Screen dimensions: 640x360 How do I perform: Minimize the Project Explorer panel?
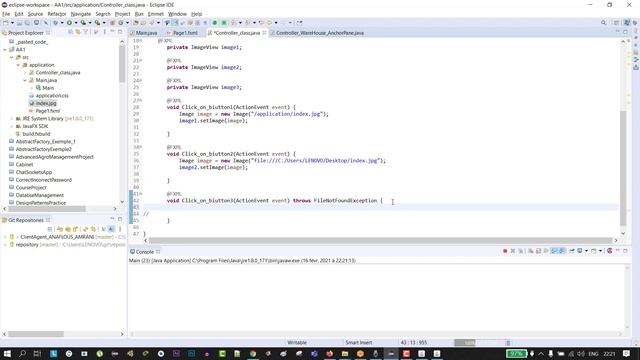(112, 32)
